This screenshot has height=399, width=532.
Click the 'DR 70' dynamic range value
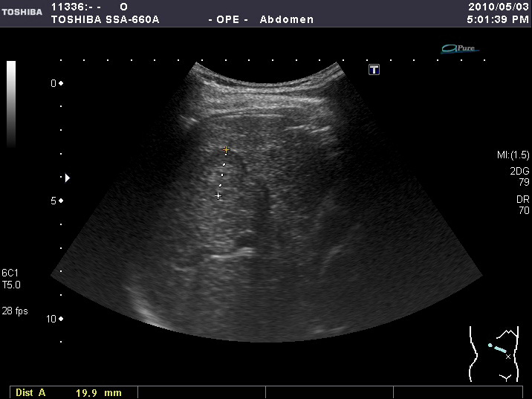tap(523, 204)
